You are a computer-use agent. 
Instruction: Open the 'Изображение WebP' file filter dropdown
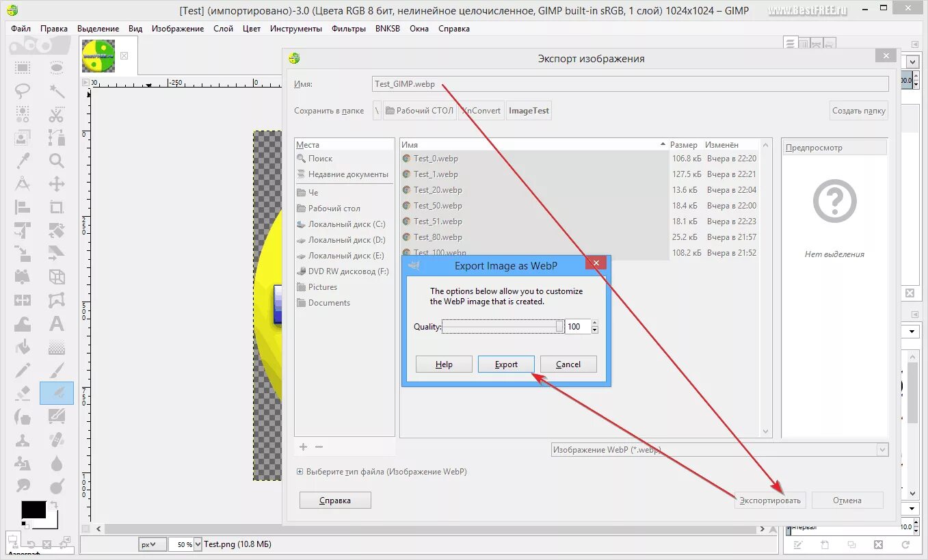719,450
